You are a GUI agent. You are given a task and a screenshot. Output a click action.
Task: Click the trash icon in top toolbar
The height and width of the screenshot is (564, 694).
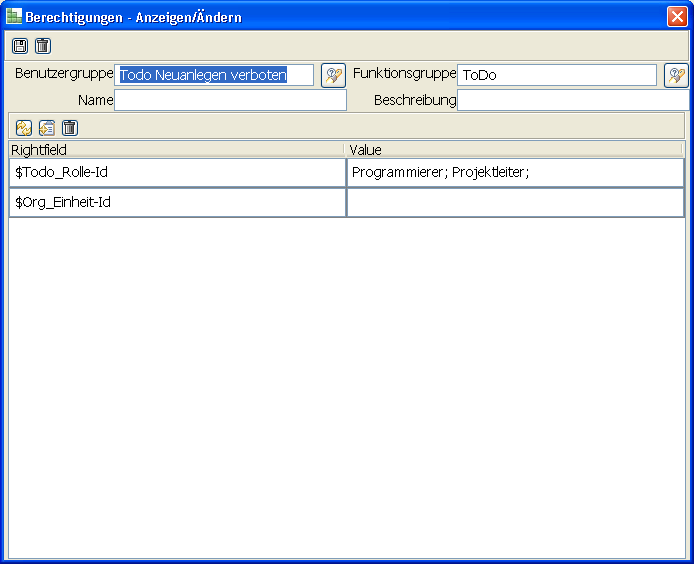42,46
